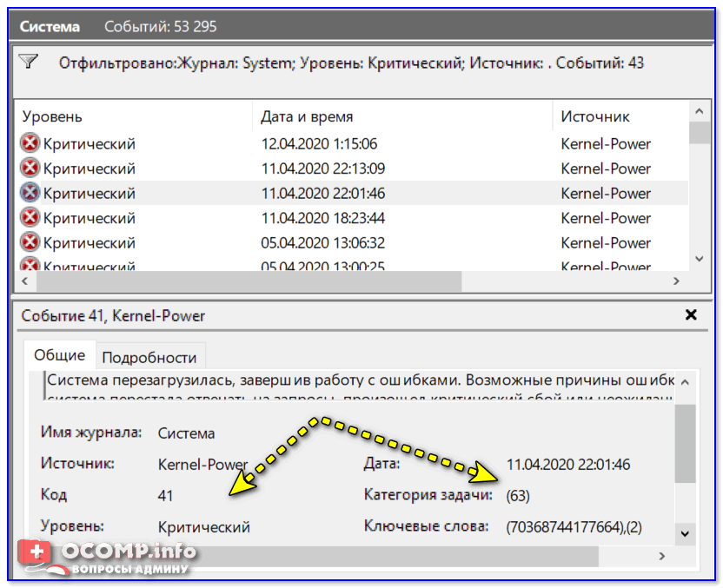Click error icon of selected 22:01:46 event

pos(30,193)
